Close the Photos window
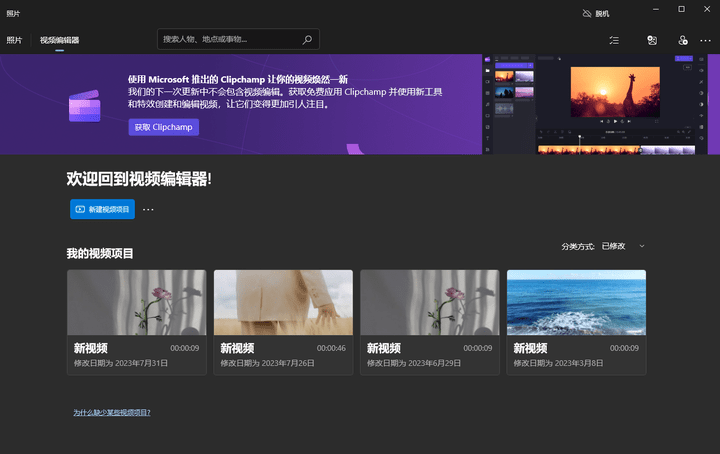The width and height of the screenshot is (720, 454). pos(707,9)
